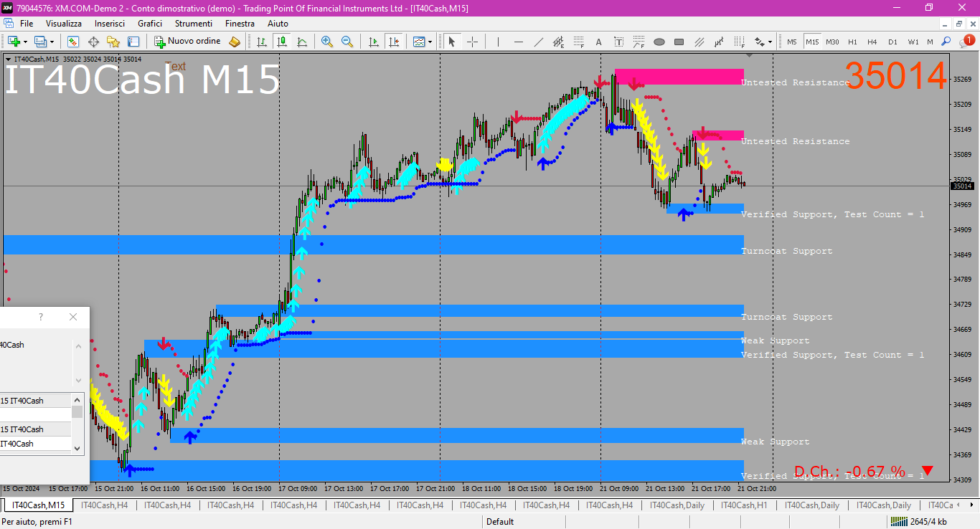Draw a vertical line
Viewport: 980px width, 529px height.
coord(498,42)
